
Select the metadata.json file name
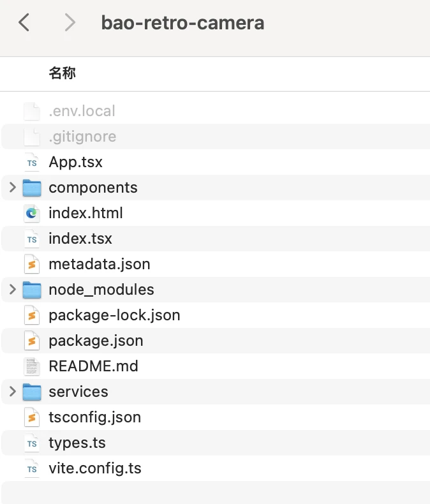100,264
